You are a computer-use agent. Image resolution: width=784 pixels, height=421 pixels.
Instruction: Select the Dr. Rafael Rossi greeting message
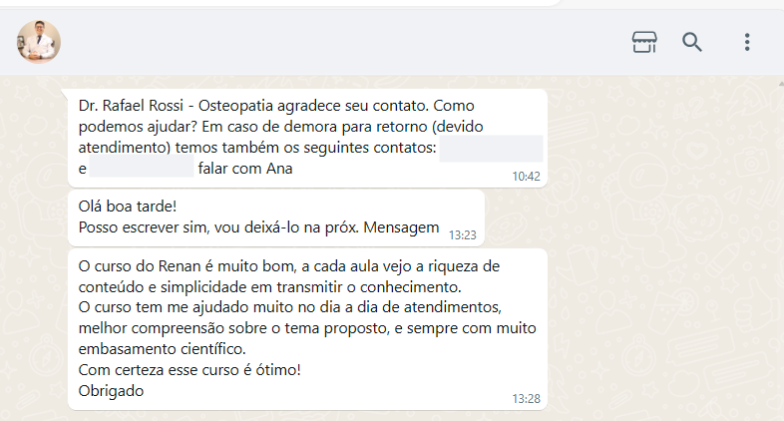click(308, 138)
